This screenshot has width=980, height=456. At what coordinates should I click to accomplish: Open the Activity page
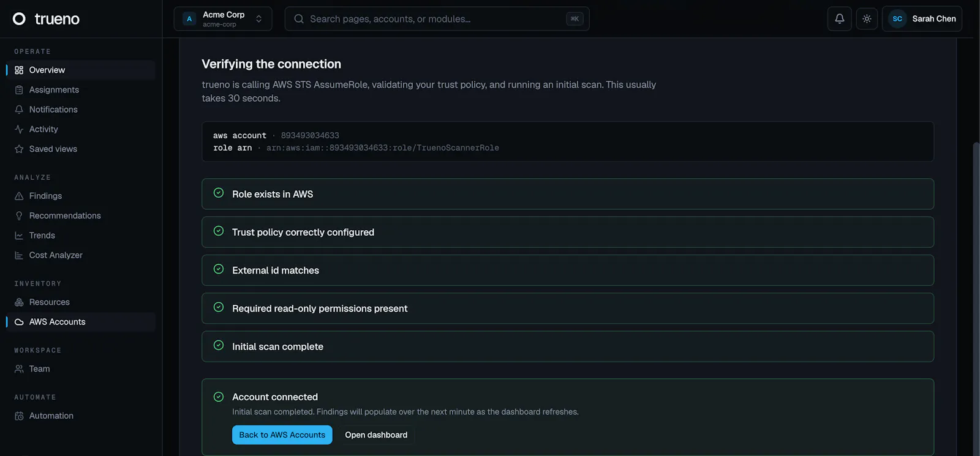click(81, 129)
